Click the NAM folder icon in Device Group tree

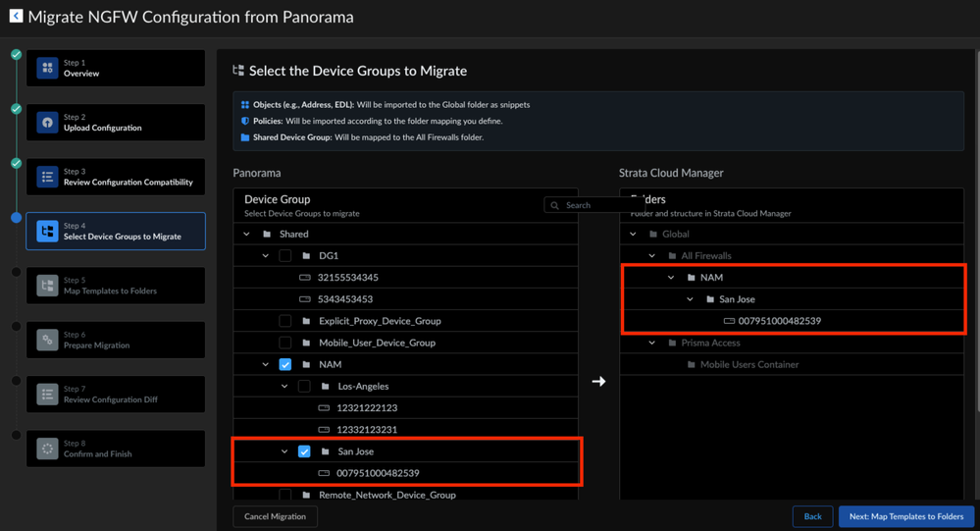point(306,364)
